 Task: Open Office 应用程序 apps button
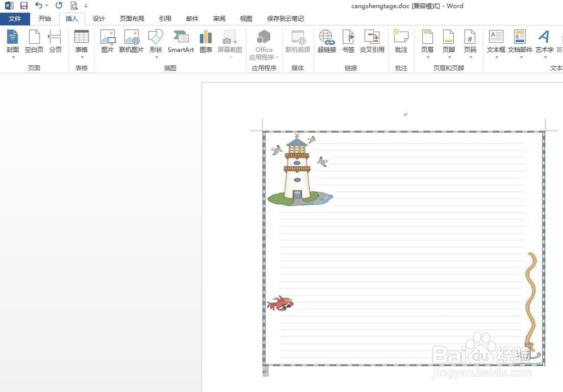pos(264,45)
